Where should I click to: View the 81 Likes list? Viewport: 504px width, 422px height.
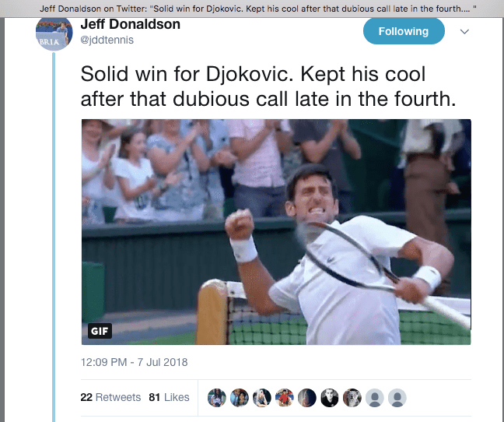(169, 397)
